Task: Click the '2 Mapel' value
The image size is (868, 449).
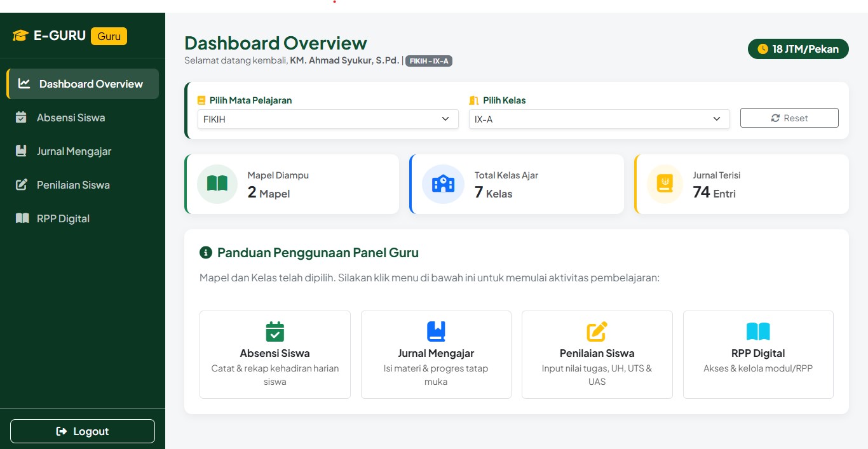Action: click(x=269, y=192)
